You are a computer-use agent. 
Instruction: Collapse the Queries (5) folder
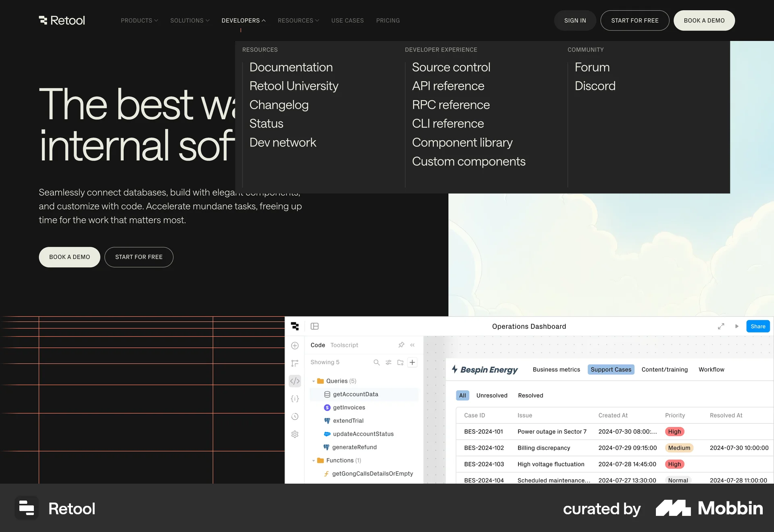coord(314,381)
